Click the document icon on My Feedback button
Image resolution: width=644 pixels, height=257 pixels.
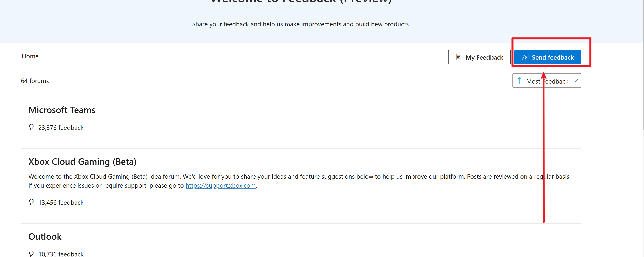point(459,57)
